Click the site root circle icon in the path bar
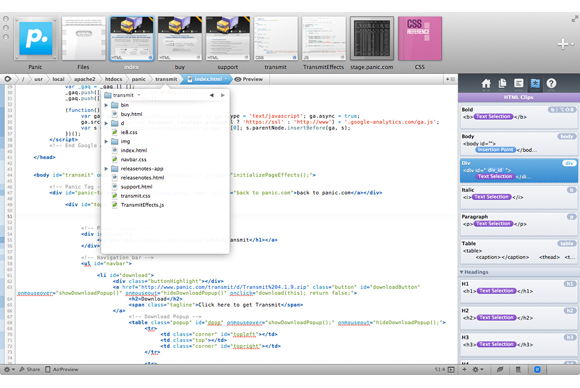Viewport: 580px width, 388px height. tap(7, 79)
